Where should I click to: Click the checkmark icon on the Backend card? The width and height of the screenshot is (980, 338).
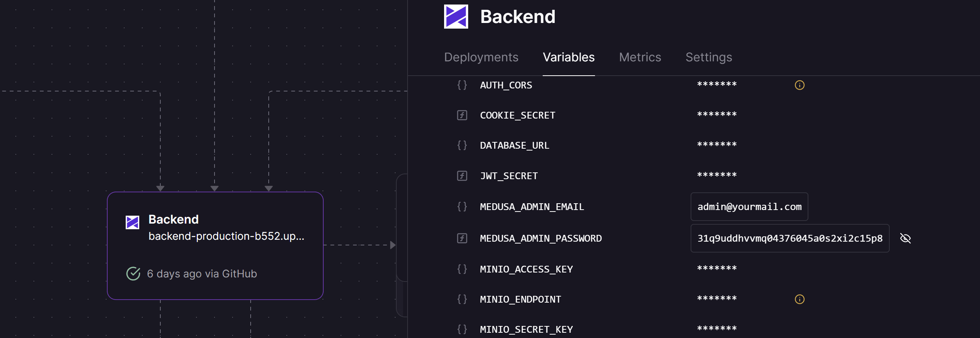click(133, 273)
